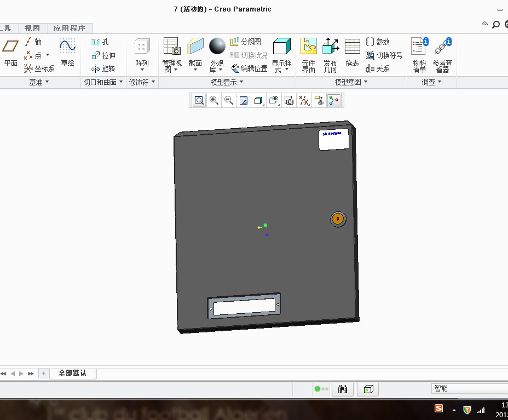Click the 草绘 (Sketch) tool icon
The width and height of the screenshot is (508, 420).
coord(67,53)
